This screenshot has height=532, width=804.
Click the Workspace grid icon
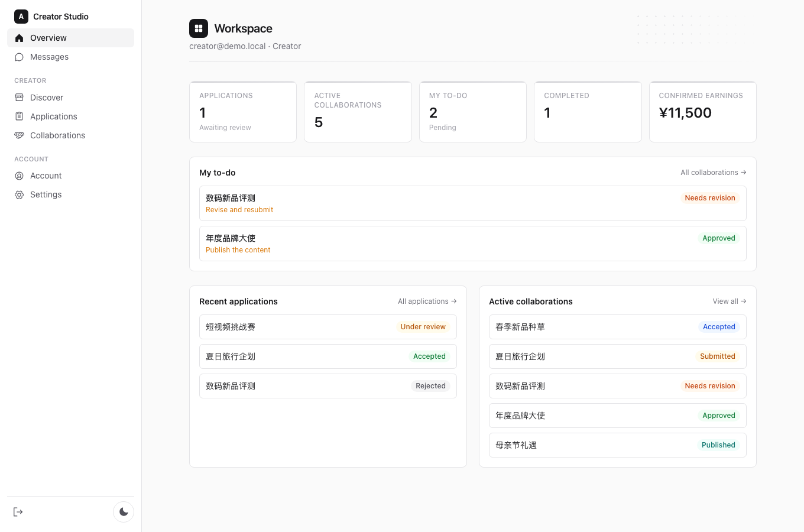(199, 28)
